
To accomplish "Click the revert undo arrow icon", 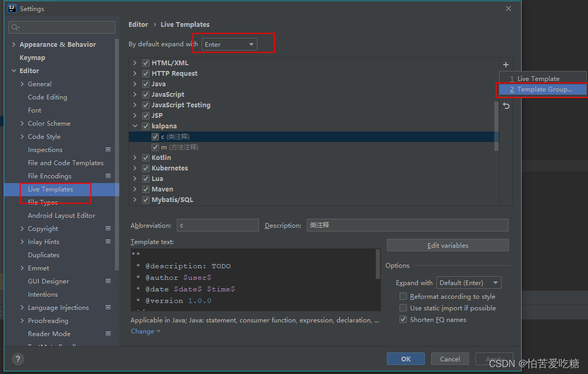I will [x=506, y=106].
